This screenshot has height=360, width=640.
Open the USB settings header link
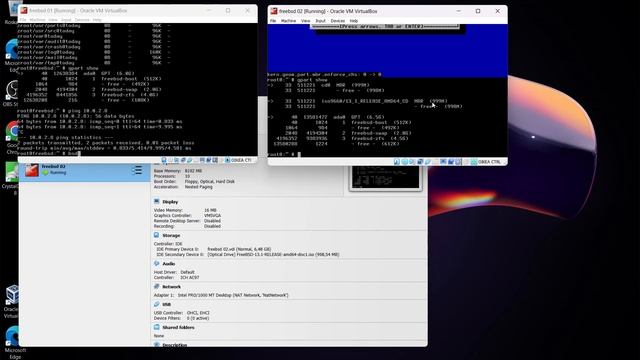point(167,304)
